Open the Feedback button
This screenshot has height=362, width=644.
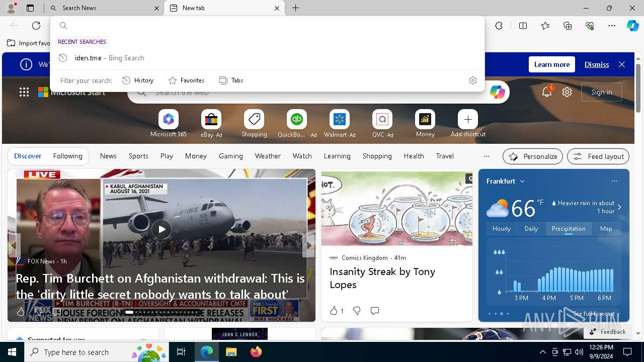tap(607, 332)
